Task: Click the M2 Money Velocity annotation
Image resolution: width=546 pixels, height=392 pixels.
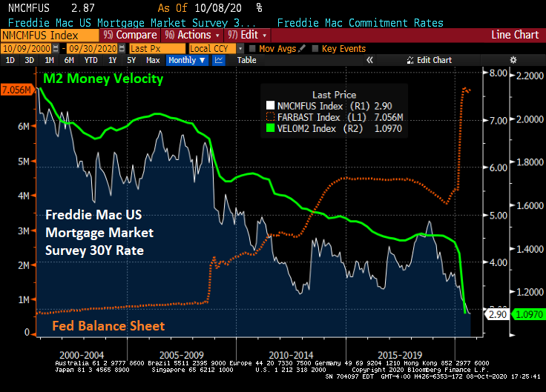Action: (x=103, y=79)
